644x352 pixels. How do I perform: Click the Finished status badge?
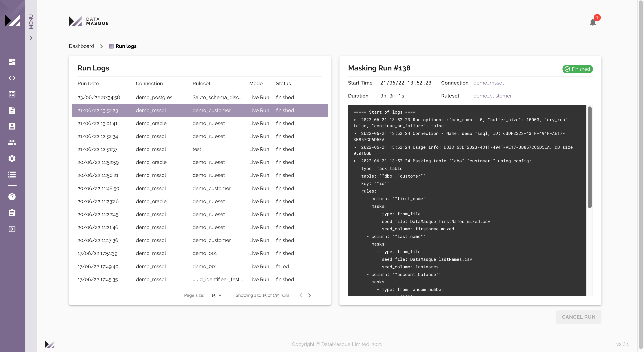[x=577, y=69]
